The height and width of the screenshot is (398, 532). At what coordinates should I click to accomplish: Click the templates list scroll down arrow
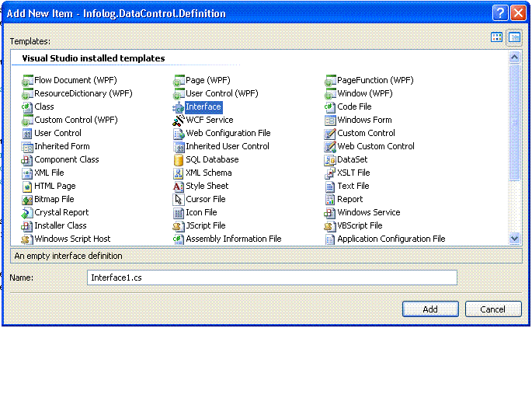515,239
